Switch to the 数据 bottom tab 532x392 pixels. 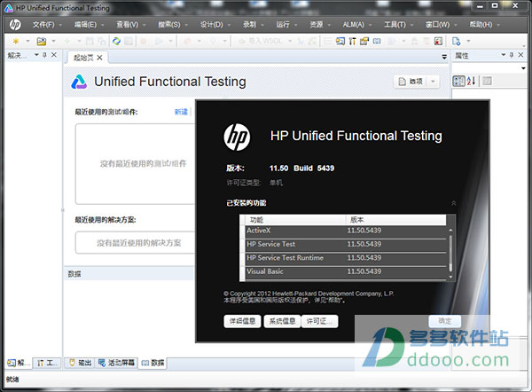pyautogui.click(x=153, y=363)
